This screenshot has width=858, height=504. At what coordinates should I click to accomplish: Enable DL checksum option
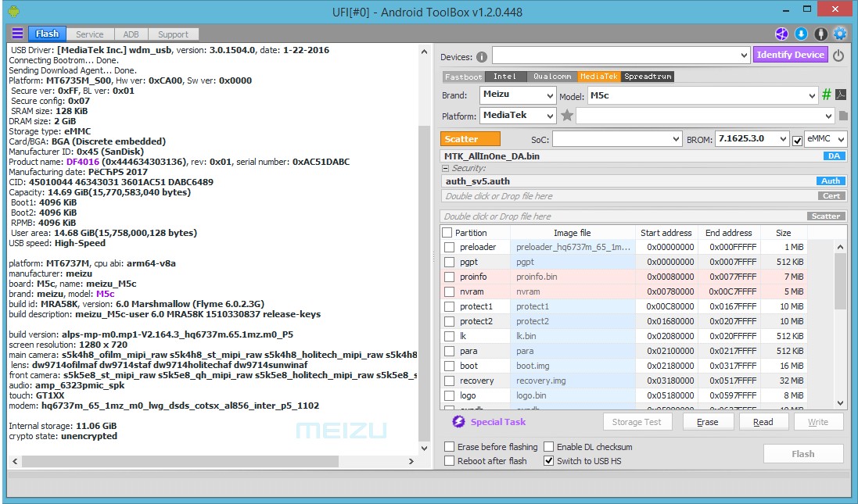click(x=549, y=447)
